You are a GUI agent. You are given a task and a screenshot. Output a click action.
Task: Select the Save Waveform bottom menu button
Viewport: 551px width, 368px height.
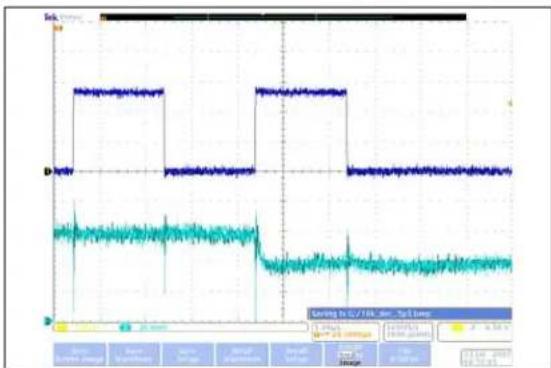[134, 355]
